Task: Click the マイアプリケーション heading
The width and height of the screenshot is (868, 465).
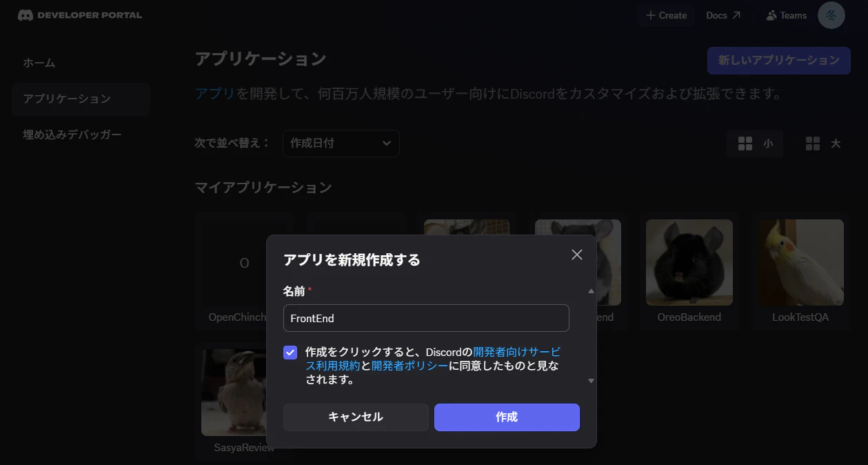Action: pos(263,188)
